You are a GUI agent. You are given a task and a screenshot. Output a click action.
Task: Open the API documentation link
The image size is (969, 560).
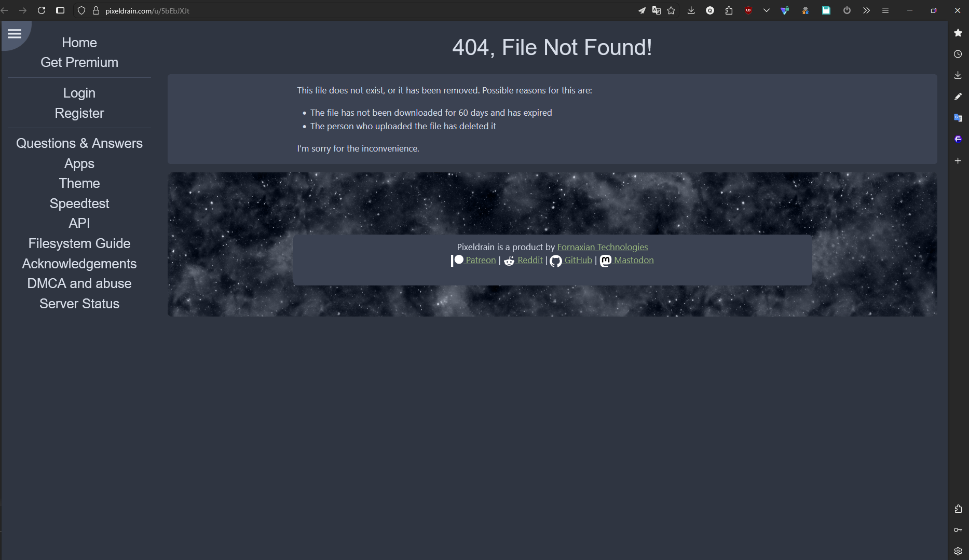coord(79,223)
